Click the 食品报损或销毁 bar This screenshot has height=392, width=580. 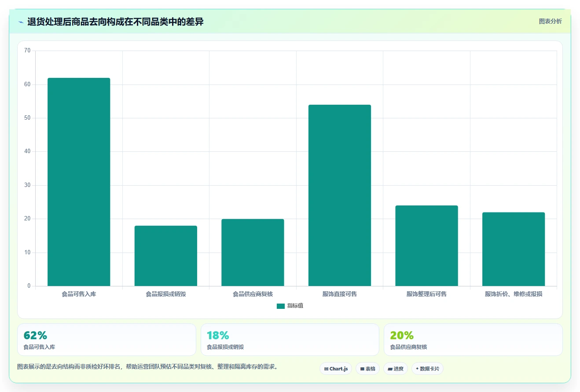[x=166, y=256]
